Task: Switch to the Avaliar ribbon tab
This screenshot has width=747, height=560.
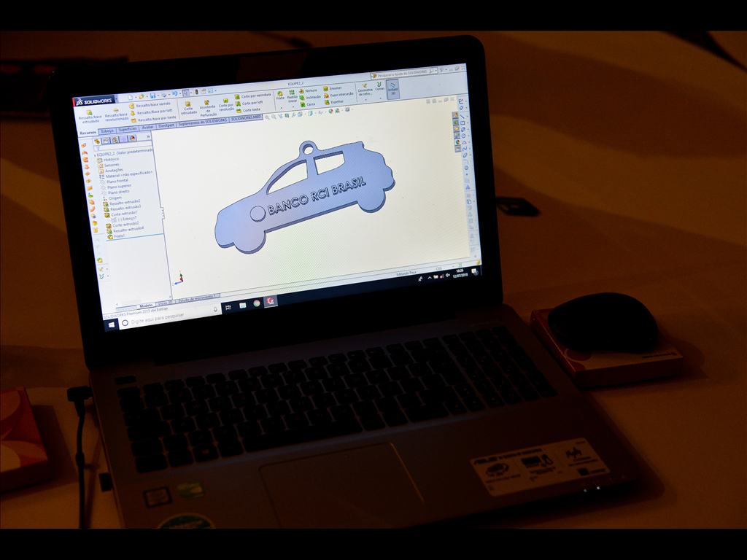Action: pyautogui.click(x=147, y=128)
